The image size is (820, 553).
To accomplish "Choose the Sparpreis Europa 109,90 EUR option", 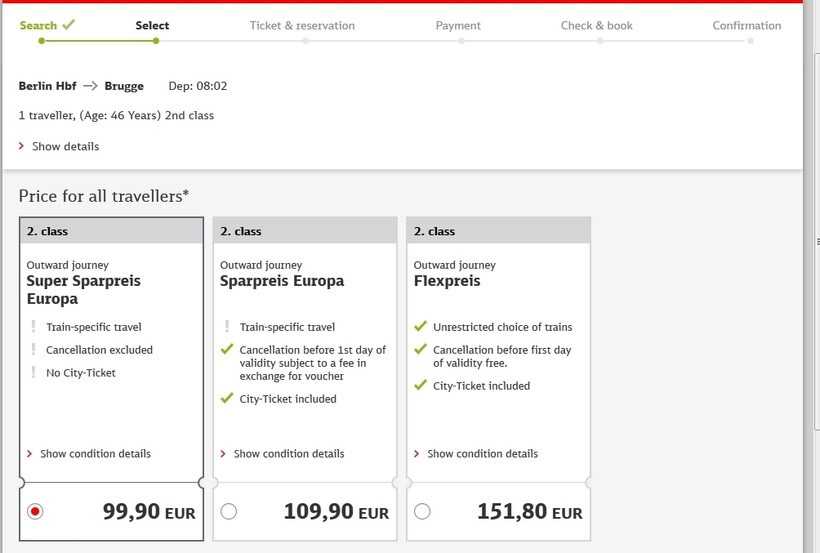I will click(229, 511).
